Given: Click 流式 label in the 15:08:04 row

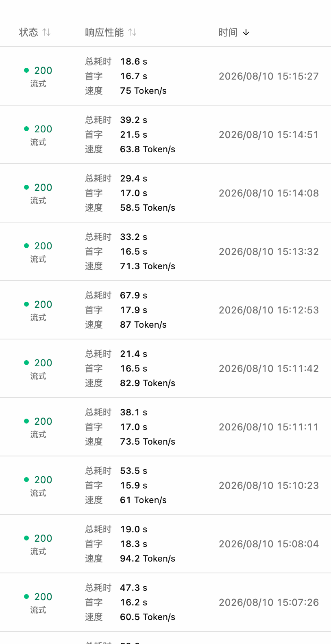Looking at the screenshot, I should (x=38, y=551).
